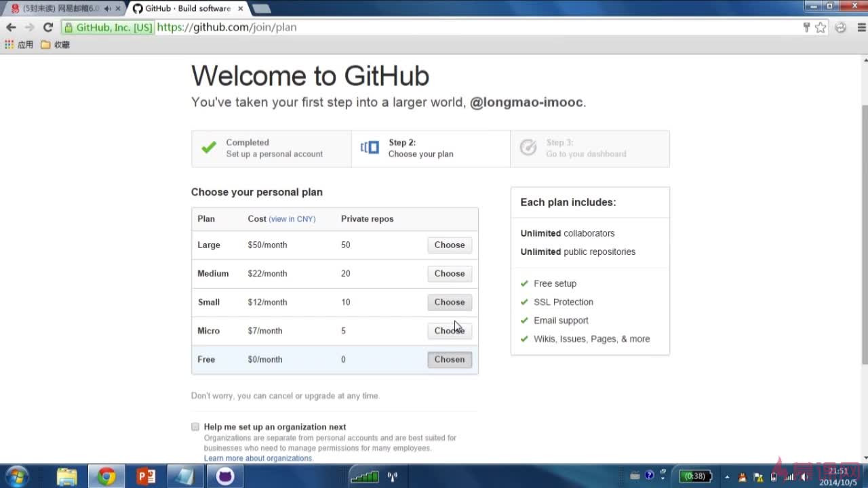
Task: Select the Step 2 Choose your plan step
Action: tap(431, 148)
